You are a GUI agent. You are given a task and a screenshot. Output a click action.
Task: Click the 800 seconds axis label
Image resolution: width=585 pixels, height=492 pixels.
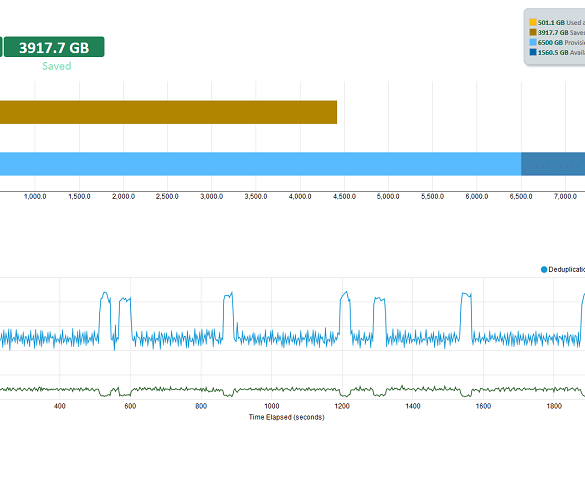pyautogui.click(x=201, y=406)
